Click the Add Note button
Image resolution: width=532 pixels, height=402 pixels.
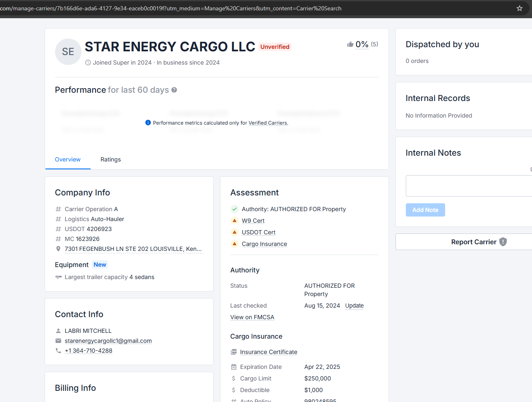pos(425,210)
